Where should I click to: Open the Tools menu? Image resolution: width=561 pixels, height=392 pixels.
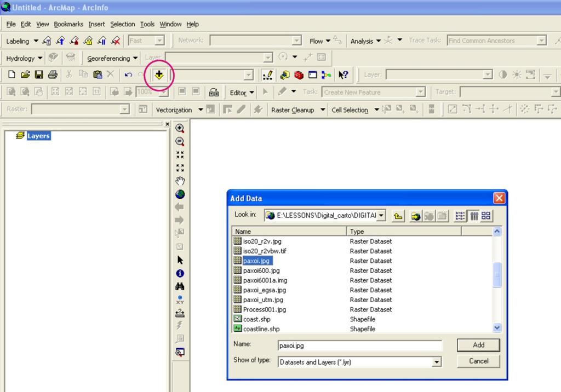[147, 24]
